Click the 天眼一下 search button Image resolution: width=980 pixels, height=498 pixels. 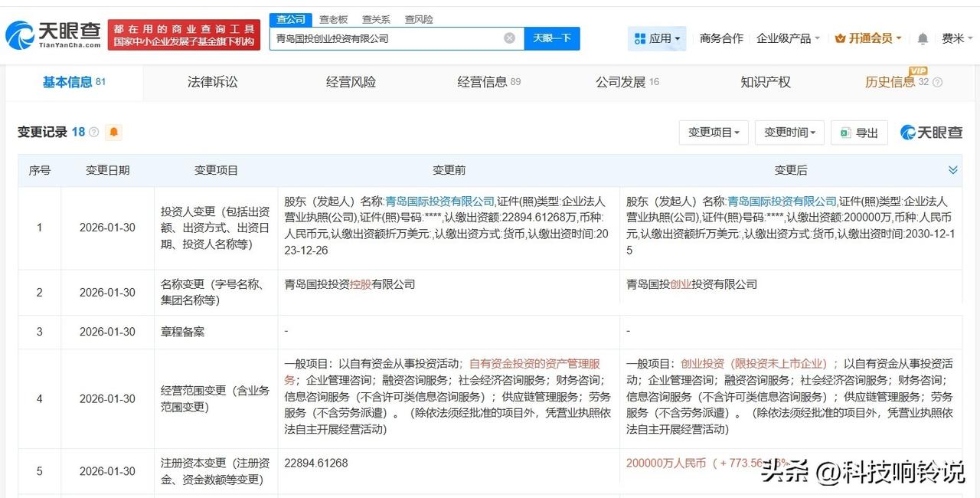point(552,38)
